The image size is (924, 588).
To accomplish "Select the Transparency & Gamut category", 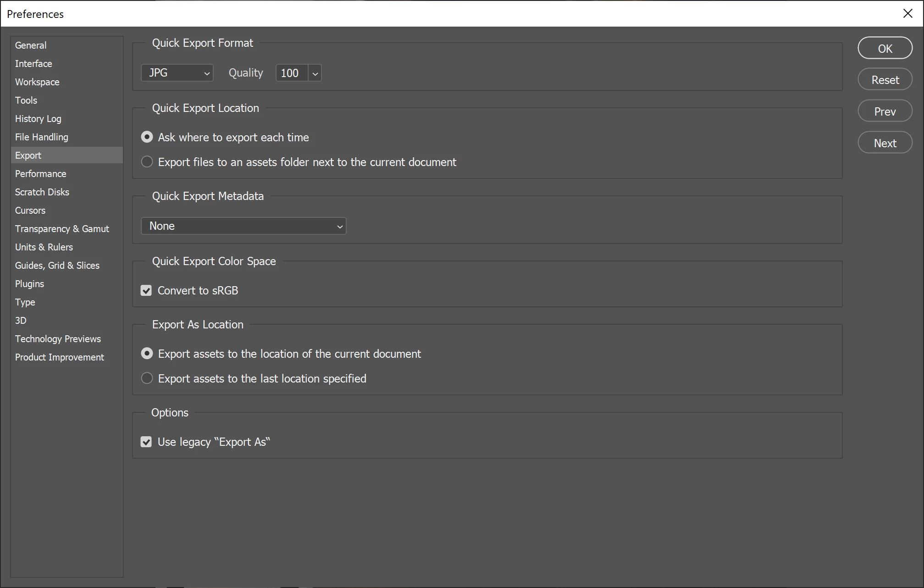I will pyautogui.click(x=62, y=229).
